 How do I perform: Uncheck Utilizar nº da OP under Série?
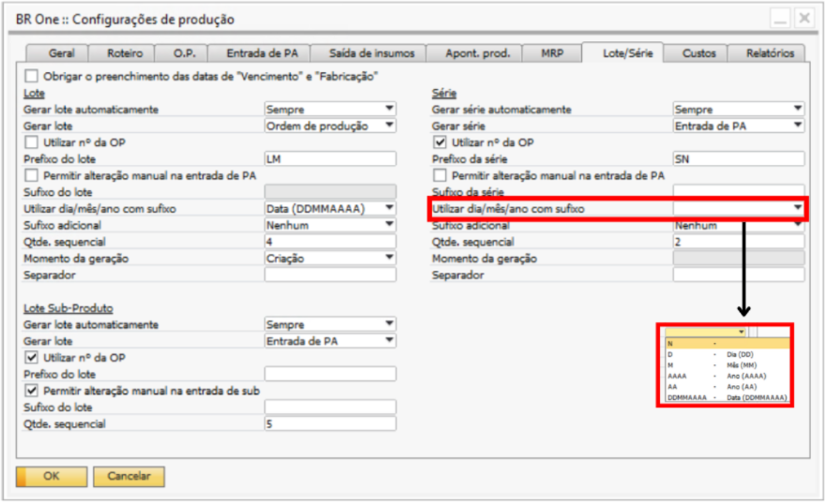click(x=442, y=142)
